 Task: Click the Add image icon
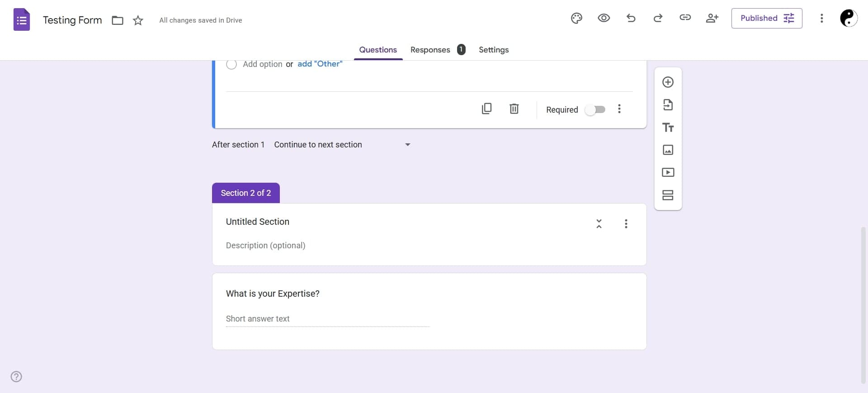point(668,150)
